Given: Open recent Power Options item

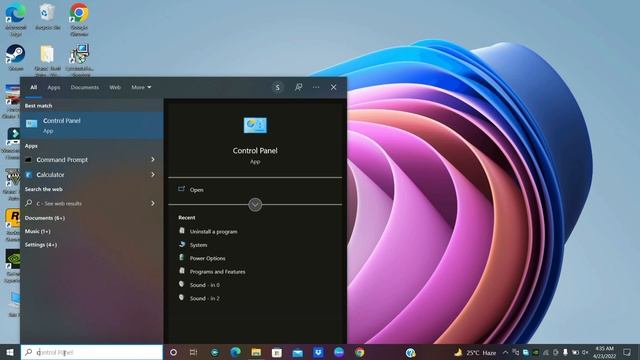Looking at the screenshot, I should coord(202,258).
